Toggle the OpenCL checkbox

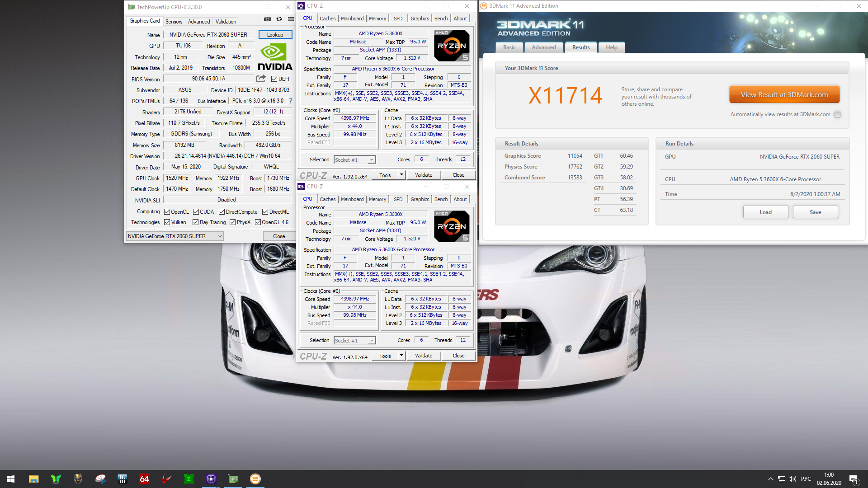click(167, 212)
